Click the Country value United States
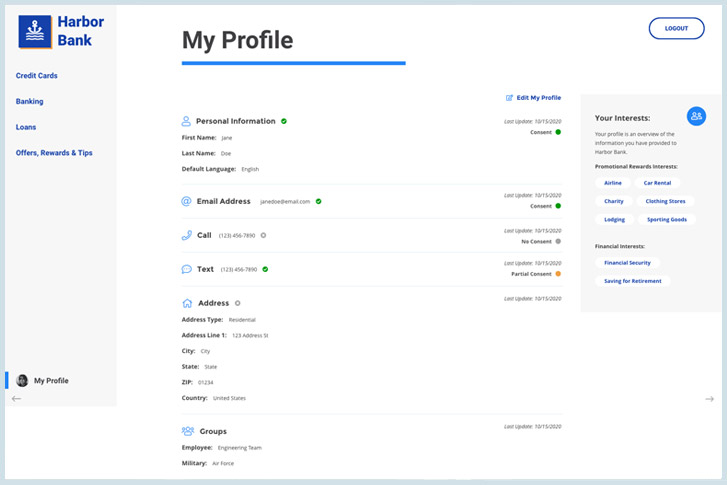The image size is (727, 485). point(230,398)
